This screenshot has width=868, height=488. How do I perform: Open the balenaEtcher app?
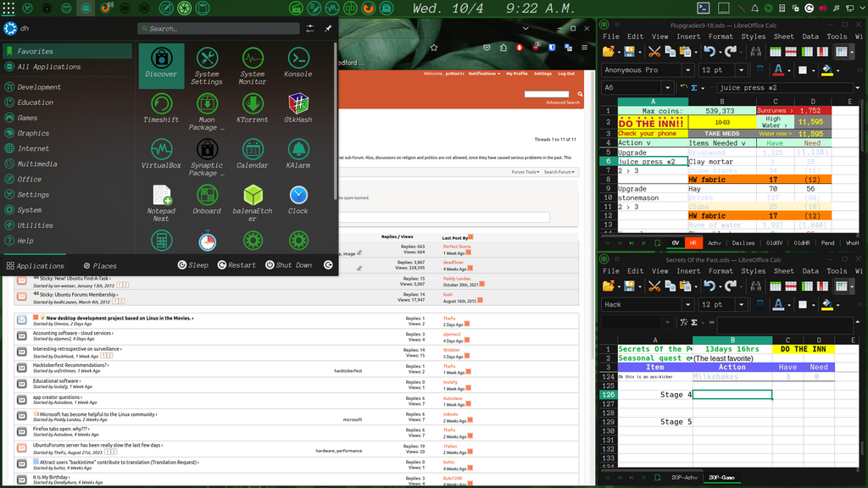coord(253,202)
